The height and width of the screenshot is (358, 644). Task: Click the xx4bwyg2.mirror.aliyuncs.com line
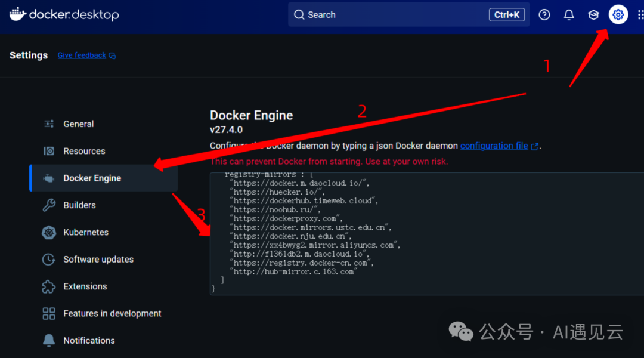coord(315,245)
